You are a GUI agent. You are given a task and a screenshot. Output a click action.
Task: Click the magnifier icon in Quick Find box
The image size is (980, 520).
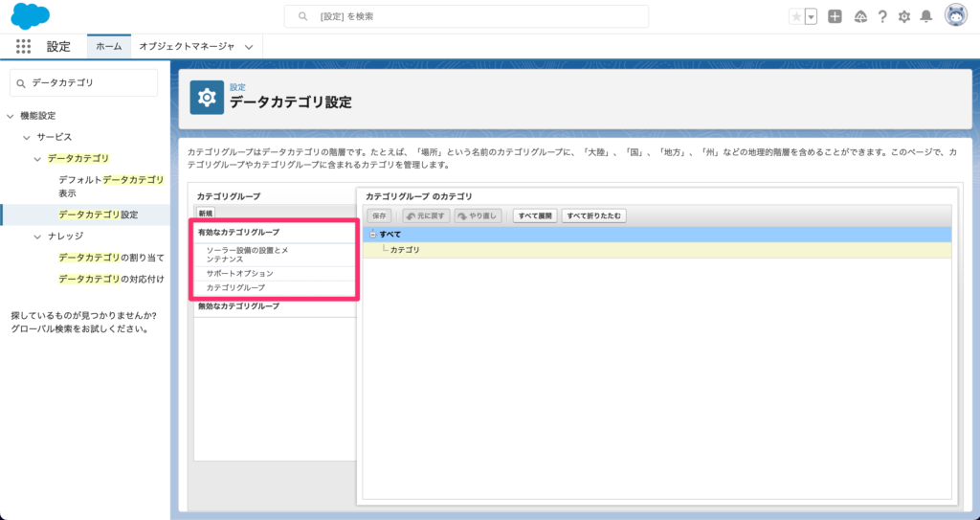22,83
